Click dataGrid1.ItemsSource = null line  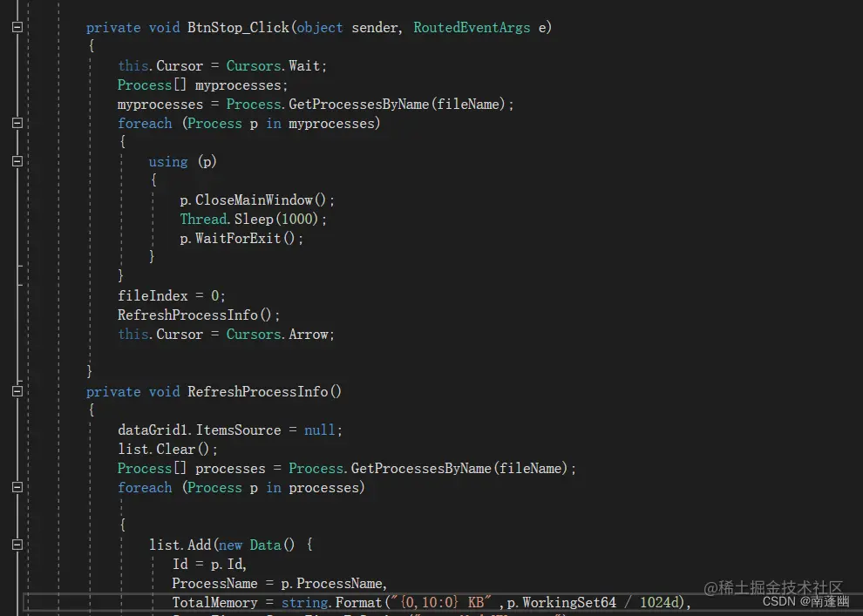pos(230,430)
